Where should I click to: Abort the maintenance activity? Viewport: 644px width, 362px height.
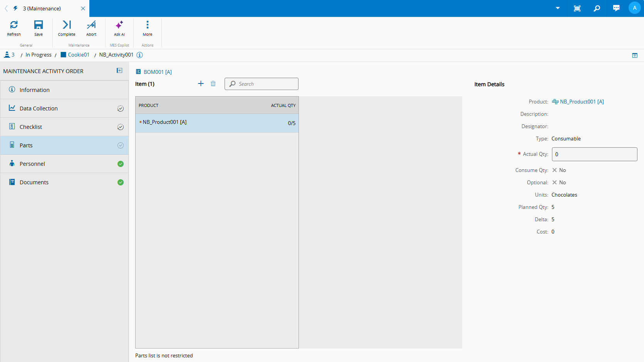tap(91, 28)
